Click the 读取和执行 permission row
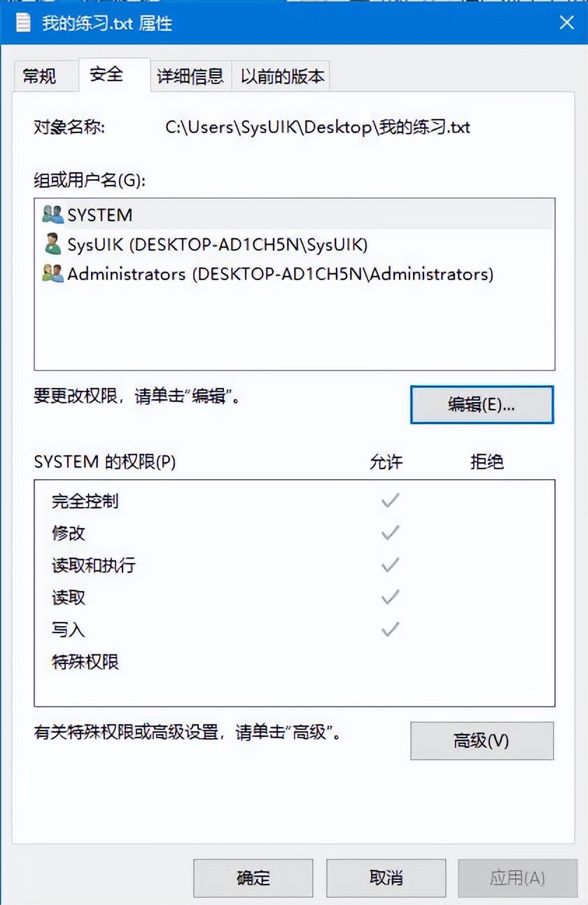588x905 pixels. (x=93, y=565)
